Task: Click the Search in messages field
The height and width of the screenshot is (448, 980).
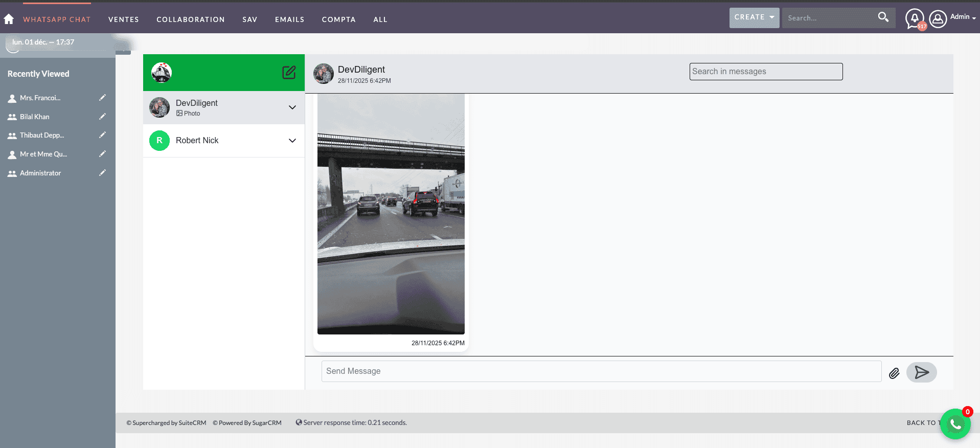Action: point(765,72)
